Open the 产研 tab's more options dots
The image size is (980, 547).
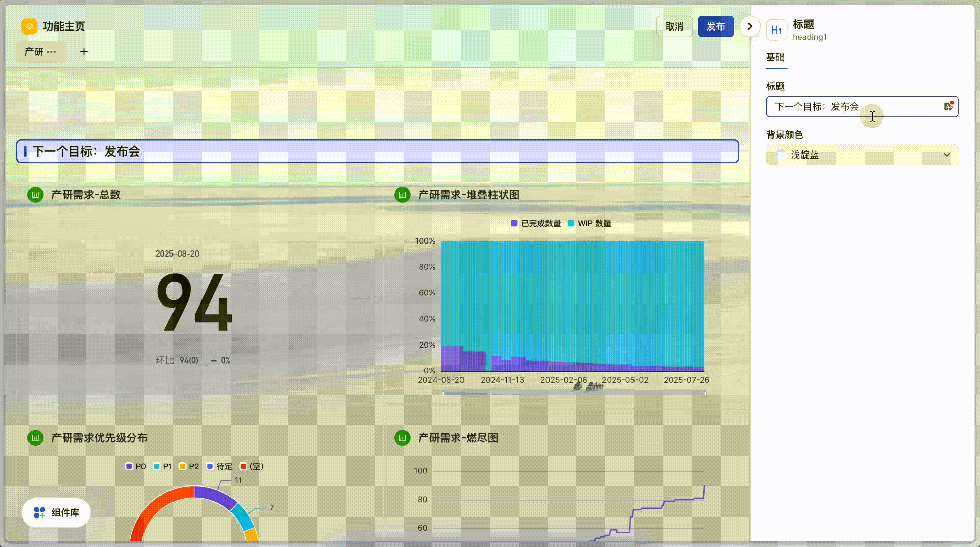[51, 52]
